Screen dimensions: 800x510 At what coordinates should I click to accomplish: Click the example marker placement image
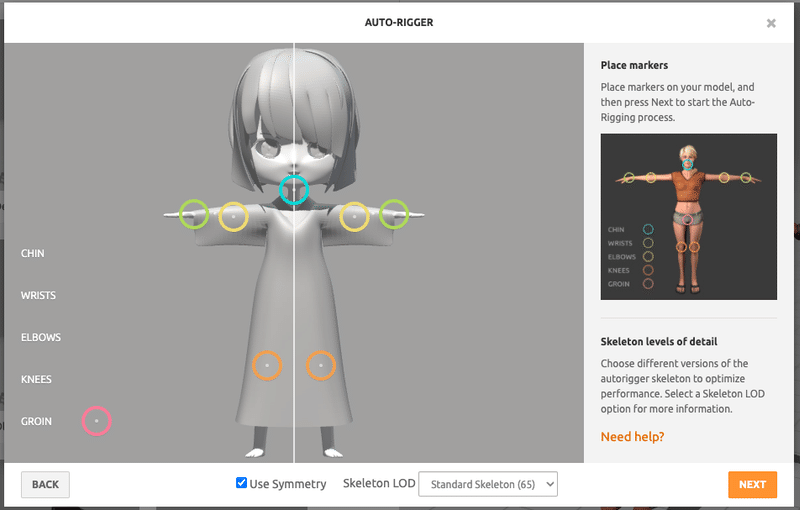click(x=688, y=217)
